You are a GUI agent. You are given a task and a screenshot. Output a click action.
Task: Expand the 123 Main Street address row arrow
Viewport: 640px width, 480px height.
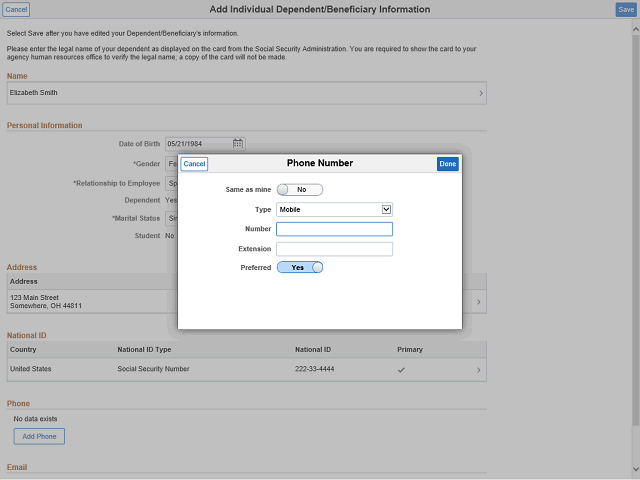point(478,302)
